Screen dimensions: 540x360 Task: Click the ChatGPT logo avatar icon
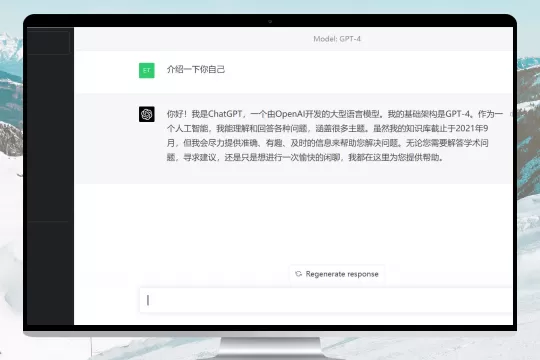tap(147, 114)
